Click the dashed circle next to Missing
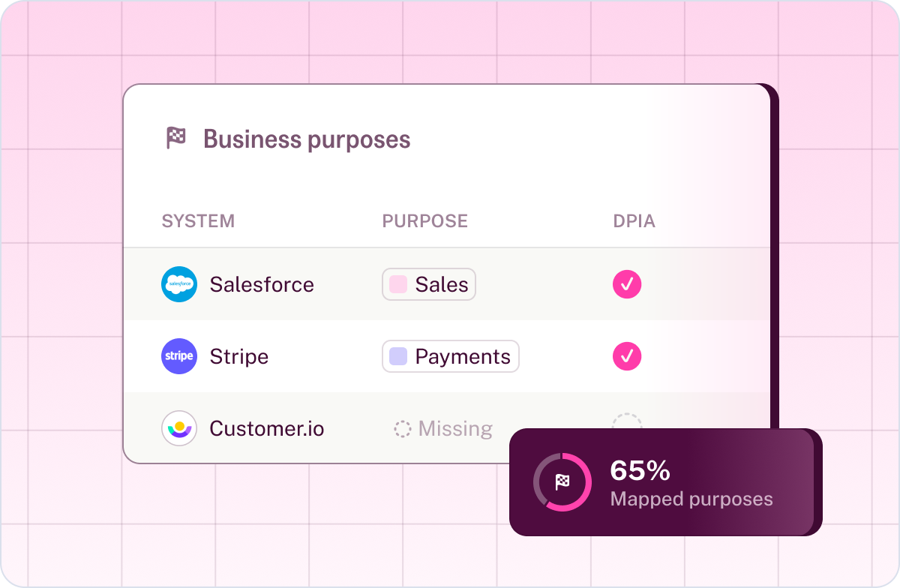This screenshot has width=900, height=588. [403, 429]
